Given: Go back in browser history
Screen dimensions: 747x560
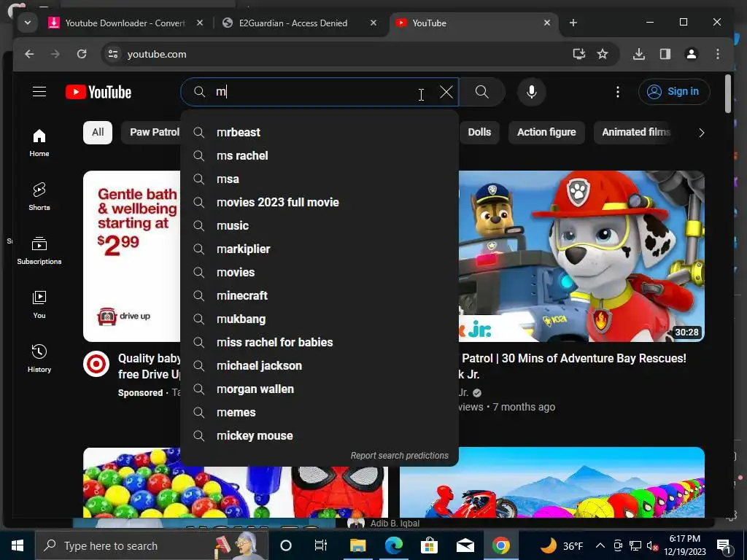Looking at the screenshot, I should point(29,54).
